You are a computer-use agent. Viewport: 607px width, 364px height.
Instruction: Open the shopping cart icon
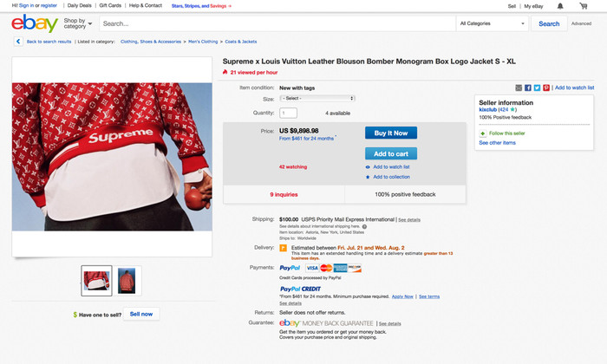point(584,6)
